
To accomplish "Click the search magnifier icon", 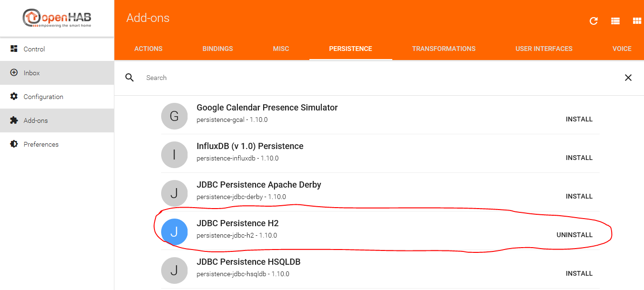I will click(129, 78).
